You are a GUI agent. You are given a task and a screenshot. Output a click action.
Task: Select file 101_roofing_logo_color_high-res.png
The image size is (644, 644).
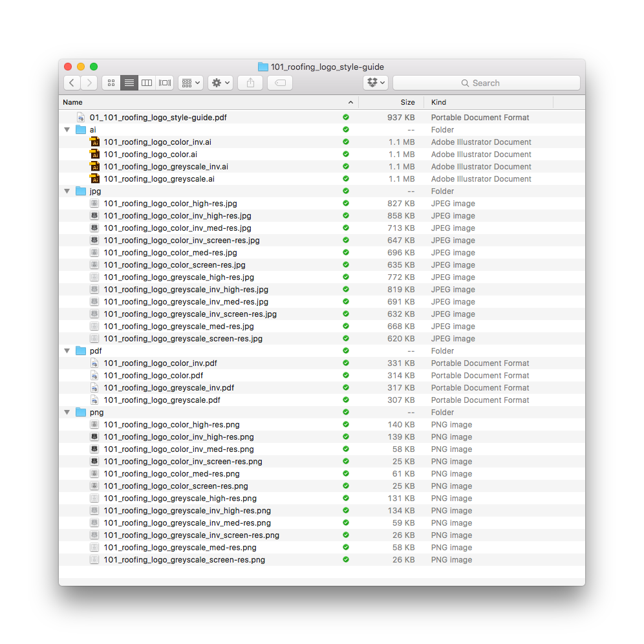322,425
